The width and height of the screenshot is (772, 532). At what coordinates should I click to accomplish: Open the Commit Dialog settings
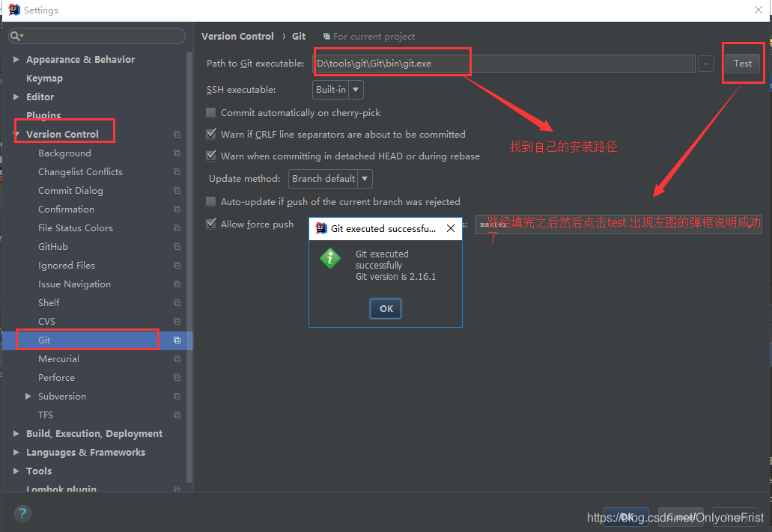point(70,191)
